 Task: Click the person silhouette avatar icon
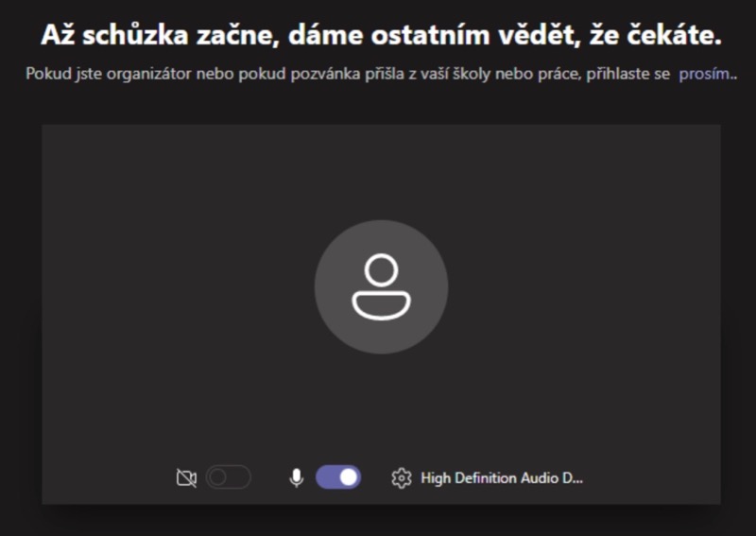coord(382,287)
